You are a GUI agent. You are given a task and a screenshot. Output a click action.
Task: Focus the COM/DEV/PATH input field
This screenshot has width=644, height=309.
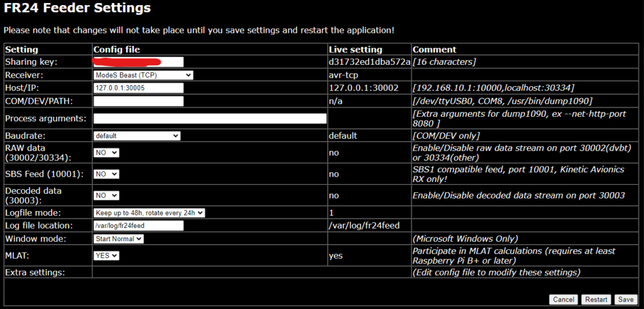coord(138,101)
